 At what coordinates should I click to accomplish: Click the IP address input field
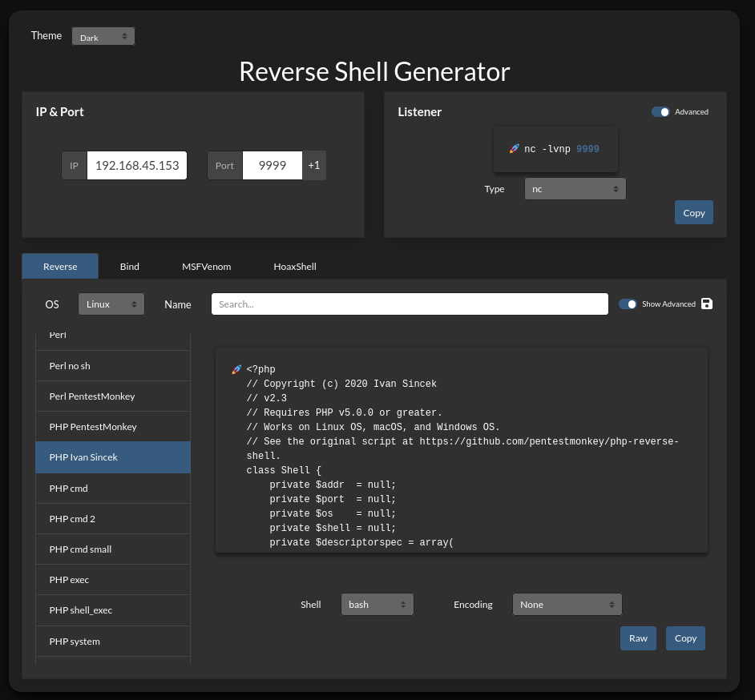(x=137, y=166)
